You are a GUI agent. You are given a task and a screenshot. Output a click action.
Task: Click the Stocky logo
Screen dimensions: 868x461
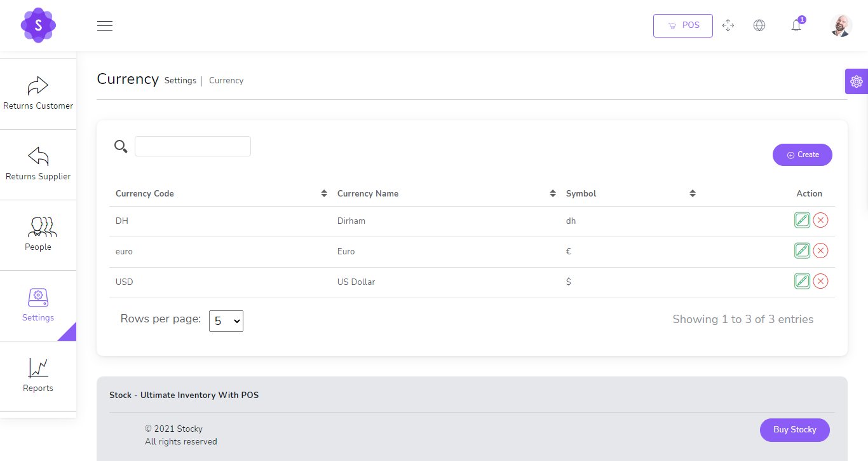(38, 25)
